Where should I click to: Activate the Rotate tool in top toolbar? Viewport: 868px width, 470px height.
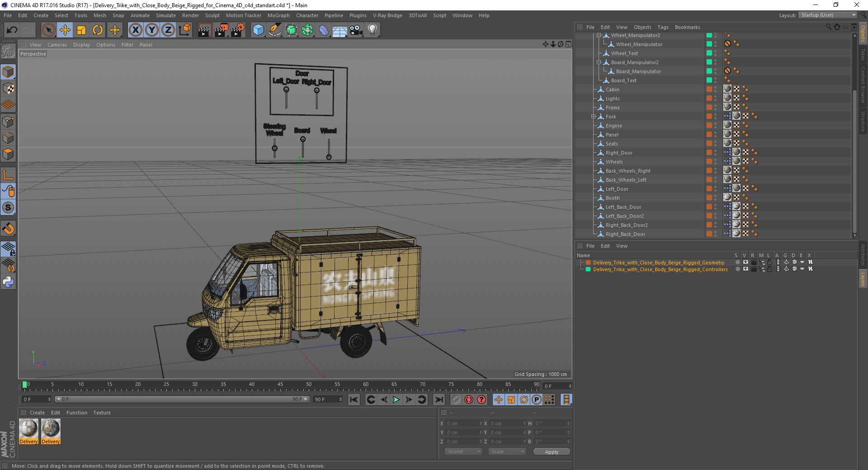98,30
